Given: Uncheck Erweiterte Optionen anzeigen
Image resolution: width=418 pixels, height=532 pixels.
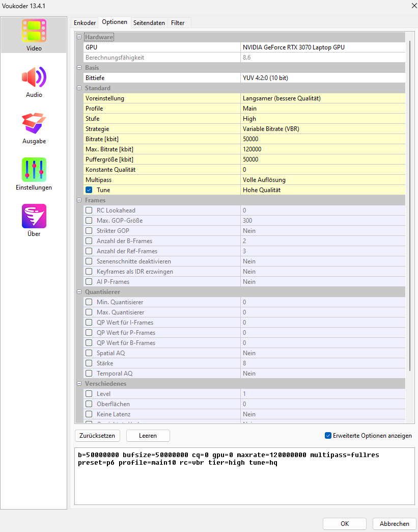Looking at the screenshot, I should tap(328, 436).
